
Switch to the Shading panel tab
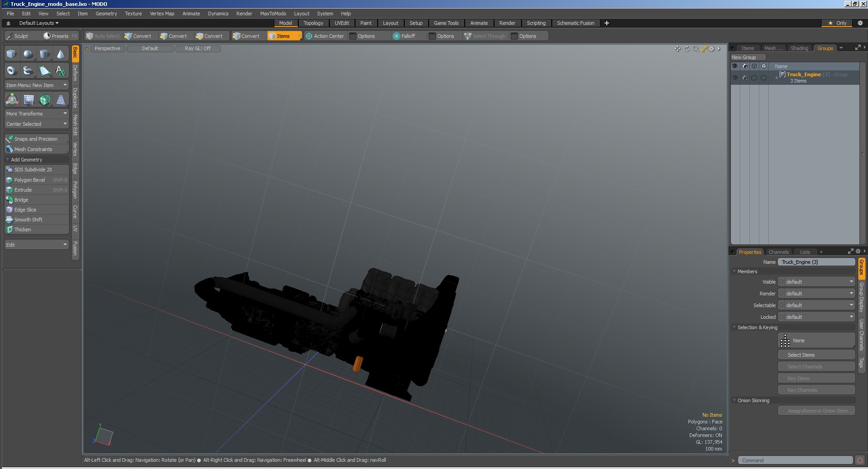tap(799, 48)
